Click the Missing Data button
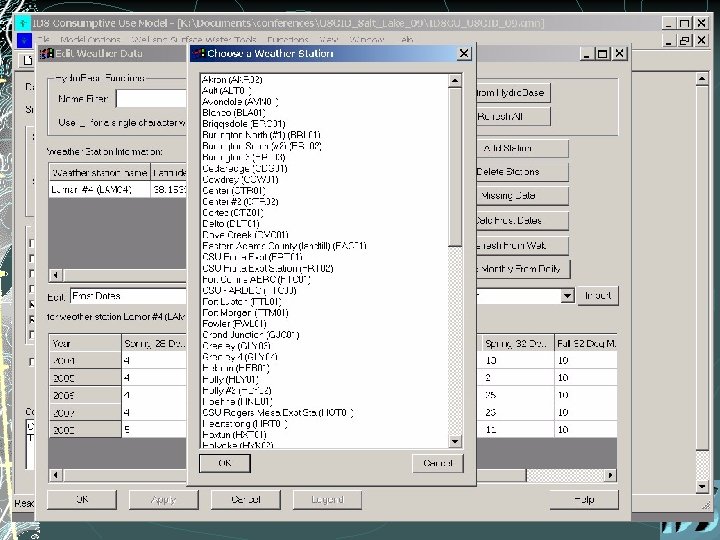720x540 pixels. click(522, 196)
